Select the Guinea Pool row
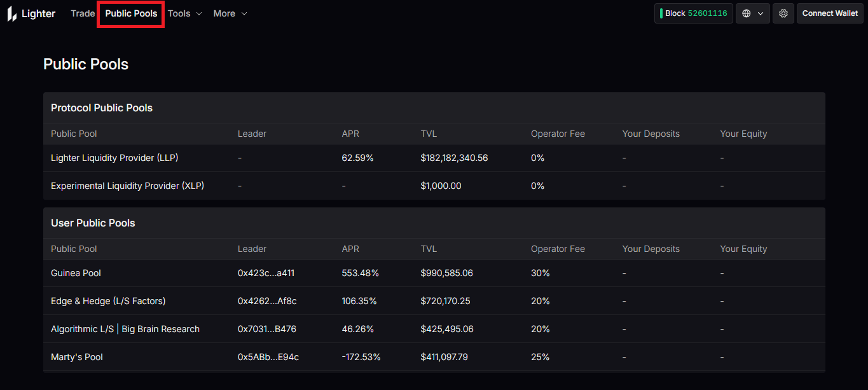 pyautogui.click(x=76, y=273)
